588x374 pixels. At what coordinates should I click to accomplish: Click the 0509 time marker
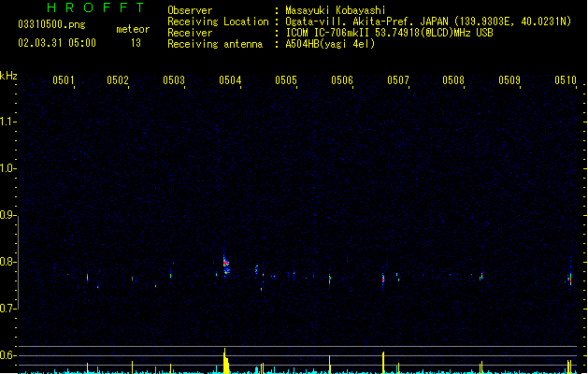509,80
